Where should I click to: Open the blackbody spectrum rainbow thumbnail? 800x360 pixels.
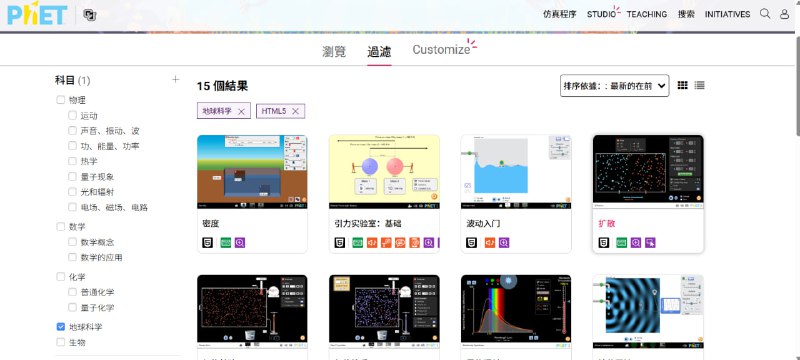(516, 312)
